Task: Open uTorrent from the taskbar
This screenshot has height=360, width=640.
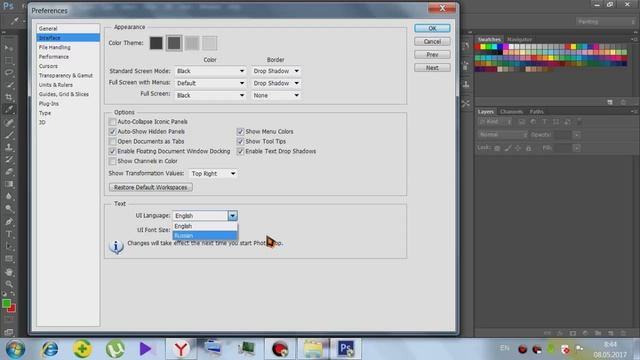Action: point(115,349)
